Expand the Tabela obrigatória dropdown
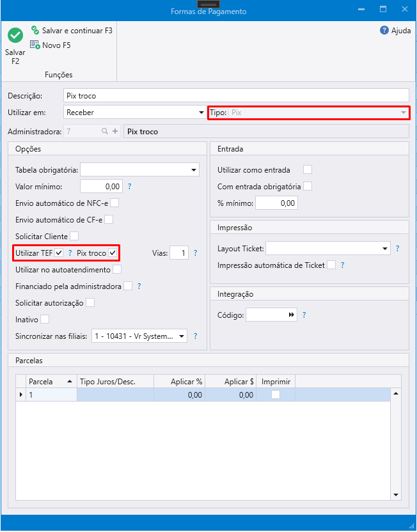This screenshot has width=417, height=532. [x=194, y=170]
